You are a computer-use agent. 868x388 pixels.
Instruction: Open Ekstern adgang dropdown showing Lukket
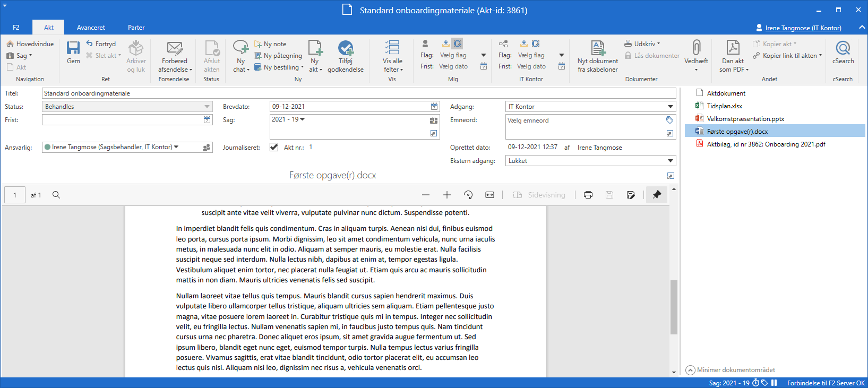591,161
